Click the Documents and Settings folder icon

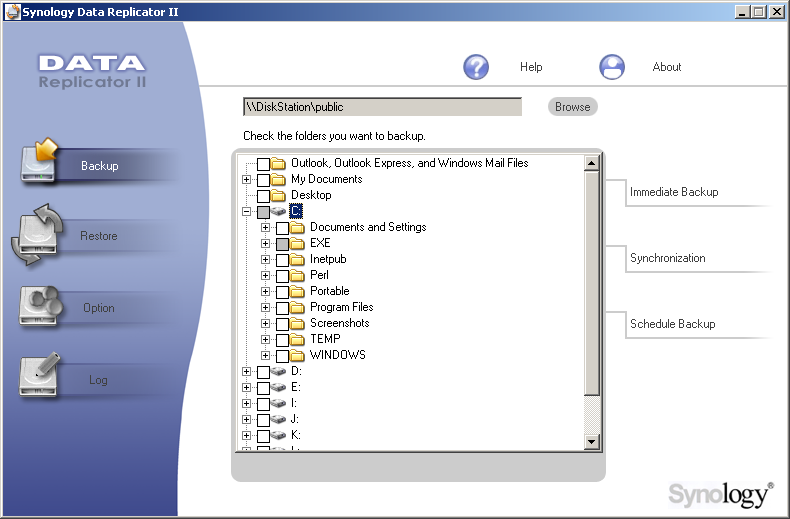pyautogui.click(x=297, y=227)
